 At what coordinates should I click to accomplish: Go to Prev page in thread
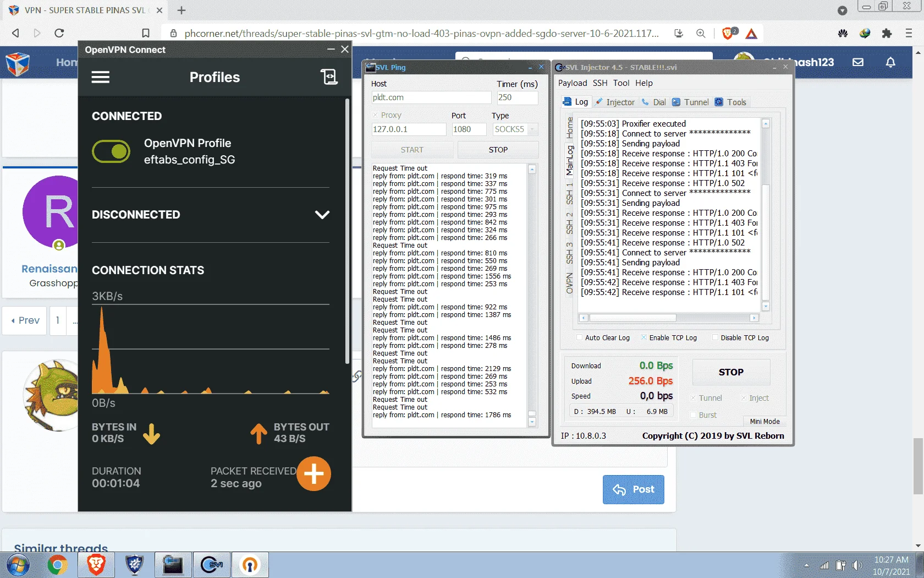click(25, 320)
